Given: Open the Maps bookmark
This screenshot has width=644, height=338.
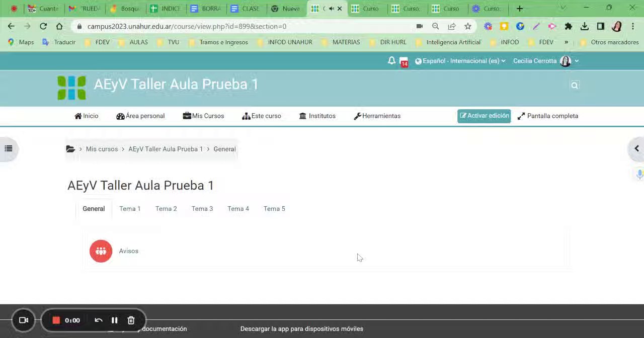Looking at the screenshot, I should pos(21,42).
